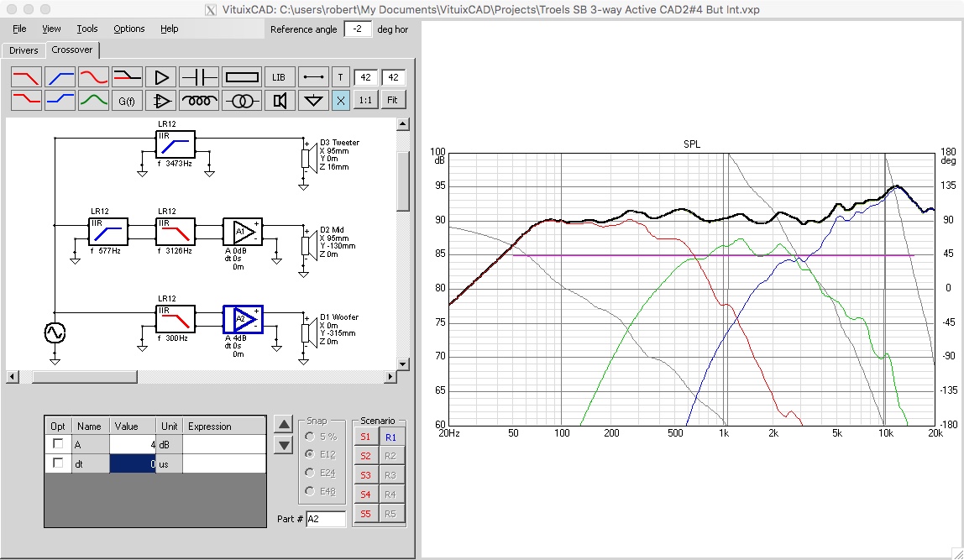Insert an operational amplifier
The image size is (964, 560).
[161, 100]
